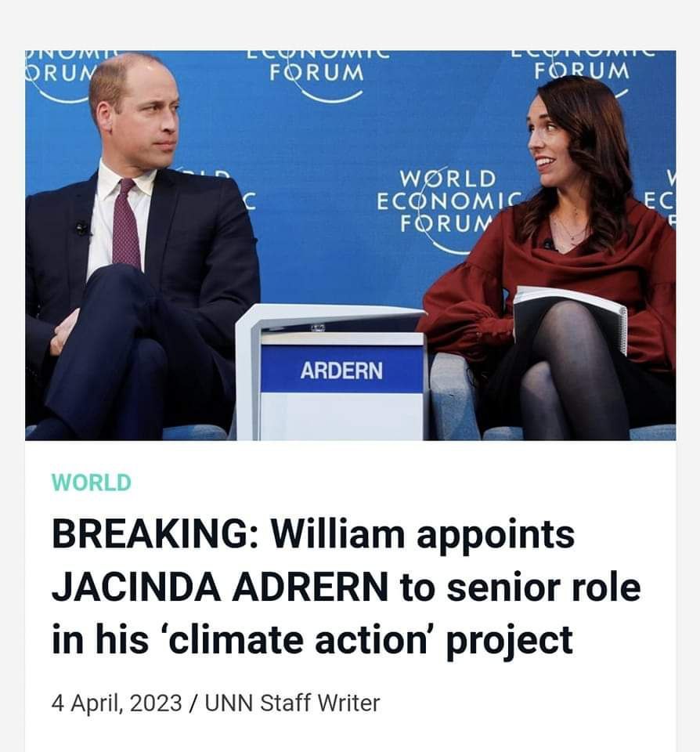Click the woman's thin necklace pendant
This screenshot has width=700, height=752.
click(x=570, y=237)
